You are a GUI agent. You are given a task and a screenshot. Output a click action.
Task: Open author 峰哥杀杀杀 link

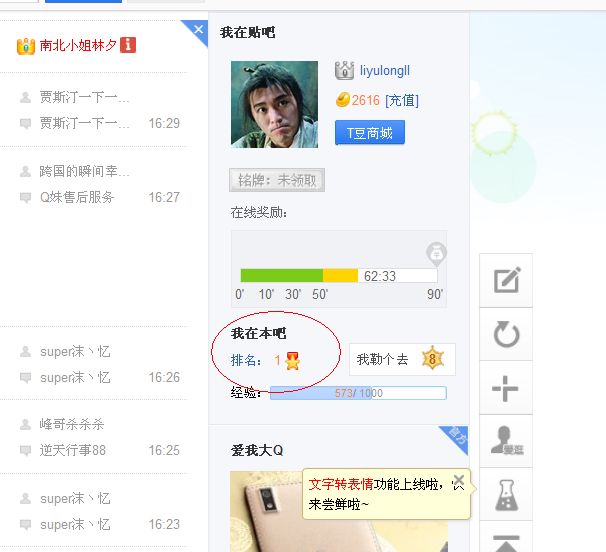click(72, 424)
